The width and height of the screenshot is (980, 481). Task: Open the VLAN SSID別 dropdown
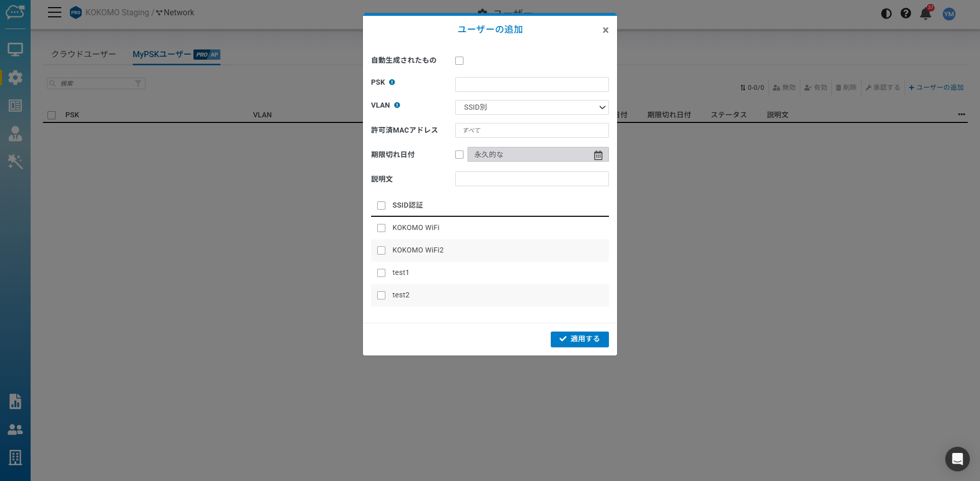coord(531,107)
